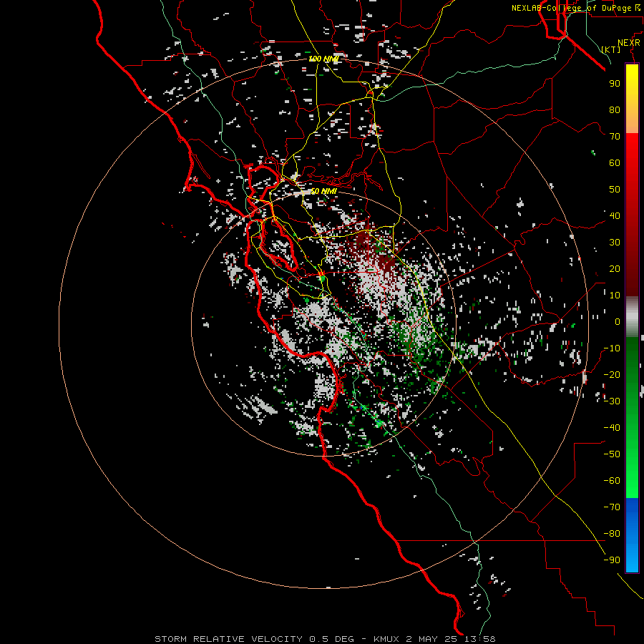Click the STORM RELATIVE VELOCITY 0.5 DEG caption

tap(254, 639)
